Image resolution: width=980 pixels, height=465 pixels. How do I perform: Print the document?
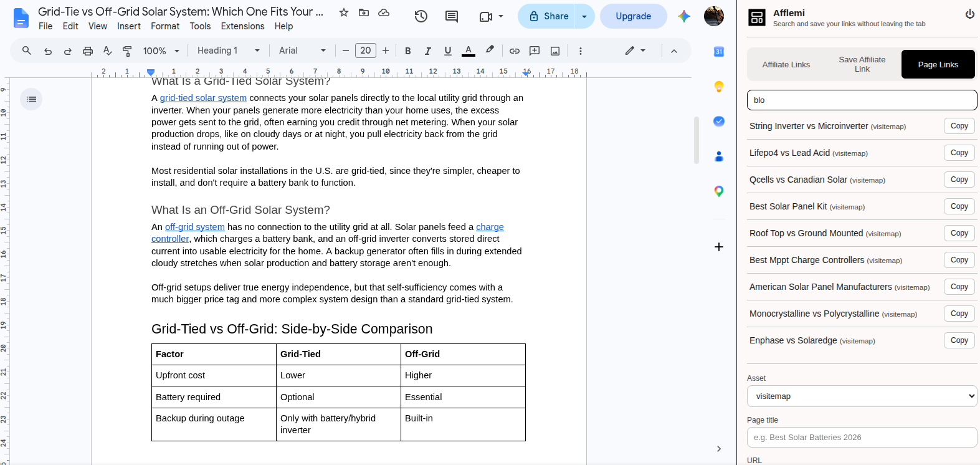pyautogui.click(x=88, y=51)
